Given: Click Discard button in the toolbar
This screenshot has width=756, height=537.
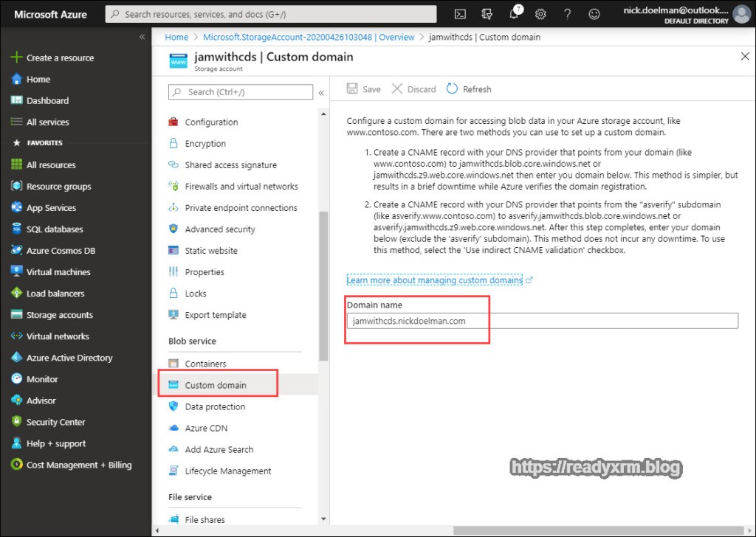Looking at the screenshot, I should point(414,89).
